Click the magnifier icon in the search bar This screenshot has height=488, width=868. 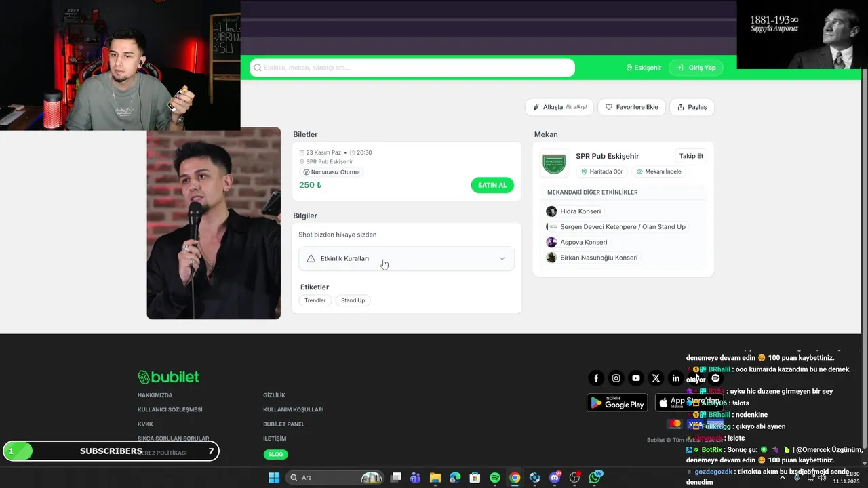258,68
